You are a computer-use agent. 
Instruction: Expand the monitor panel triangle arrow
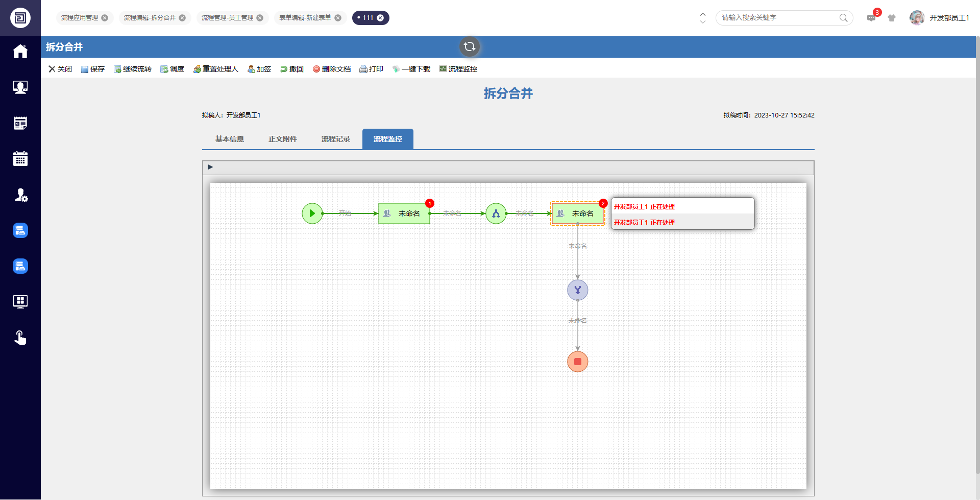coord(210,167)
